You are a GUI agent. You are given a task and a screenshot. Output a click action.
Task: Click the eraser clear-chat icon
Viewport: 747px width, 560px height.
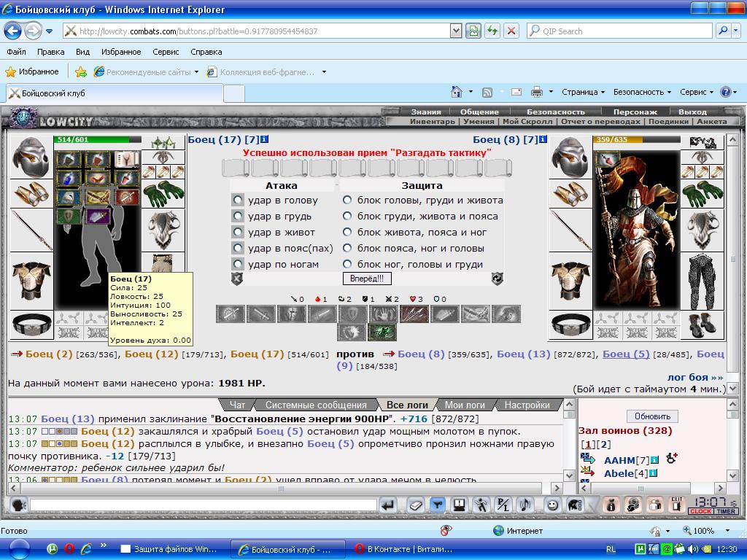point(415,505)
